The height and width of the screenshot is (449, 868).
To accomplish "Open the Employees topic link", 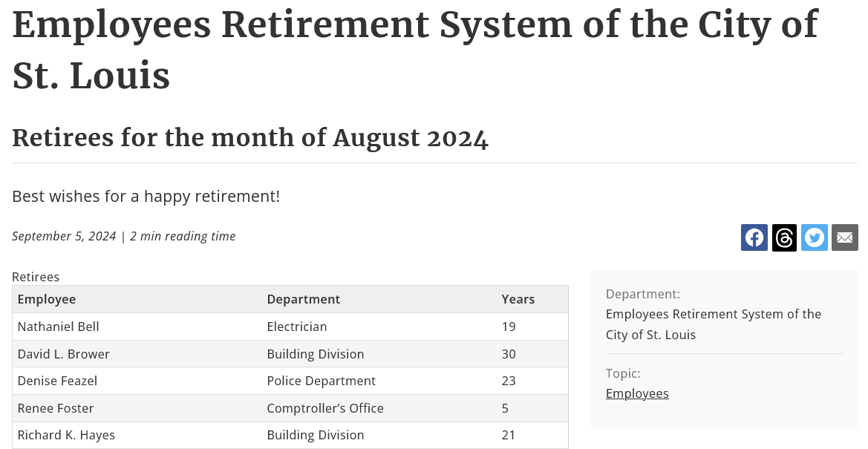I will pyautogui.click(x=637, y=393).
